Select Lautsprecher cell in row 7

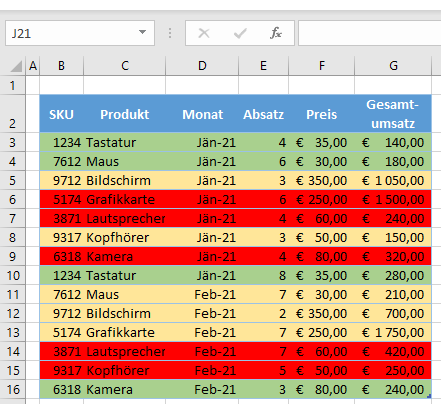coord(125,218)
